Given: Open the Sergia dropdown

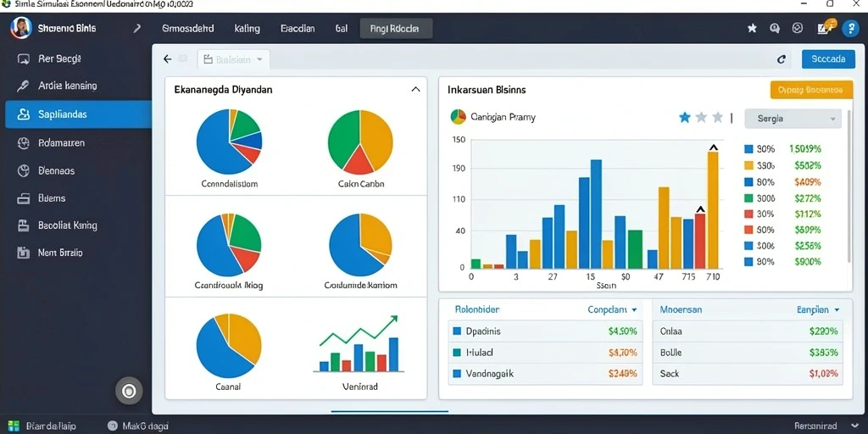Looking at the screenshot, I should 793,119.
